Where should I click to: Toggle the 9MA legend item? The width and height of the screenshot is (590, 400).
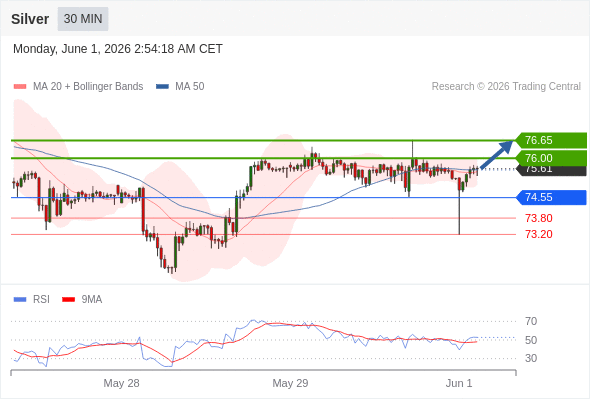coord(82,300)
